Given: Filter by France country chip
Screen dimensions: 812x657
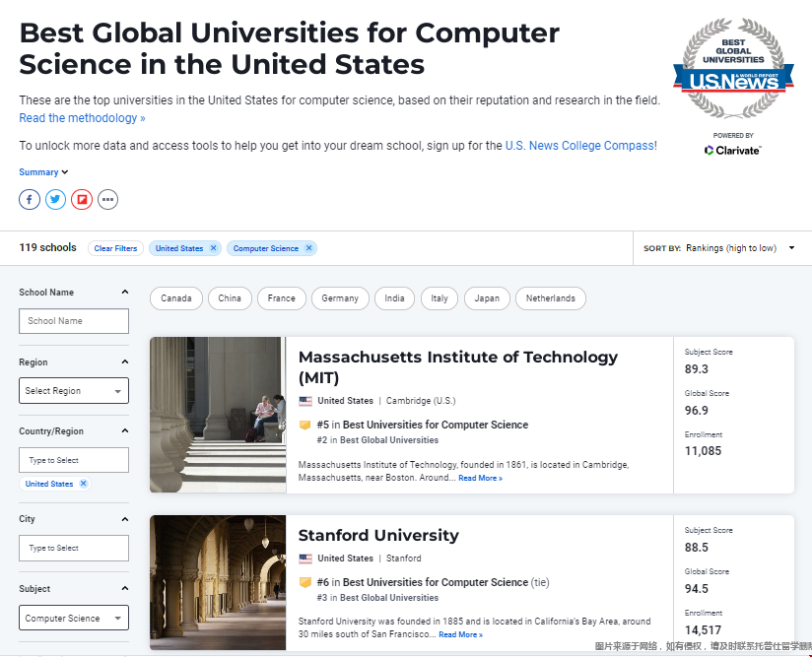Looking at the screenshot, I should (281, 298).
